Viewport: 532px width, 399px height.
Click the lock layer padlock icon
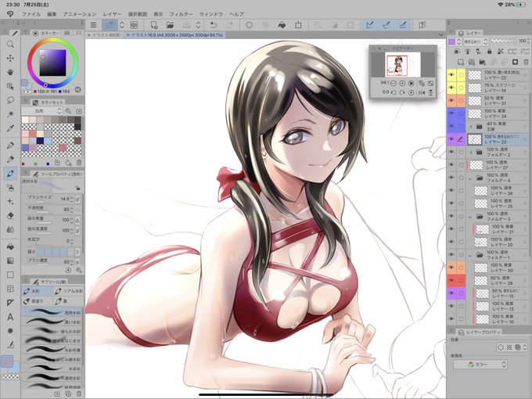click(x=489, y=51)
